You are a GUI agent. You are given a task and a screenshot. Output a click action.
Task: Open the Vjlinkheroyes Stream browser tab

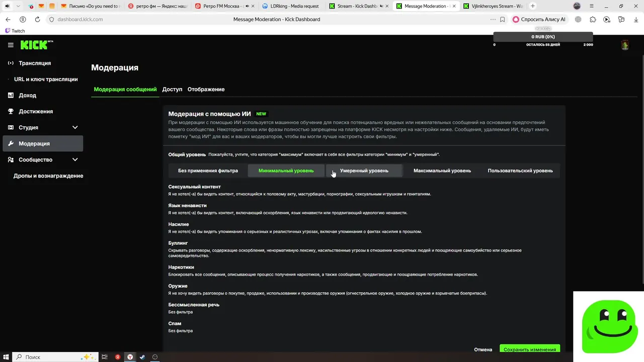point(492,6)
